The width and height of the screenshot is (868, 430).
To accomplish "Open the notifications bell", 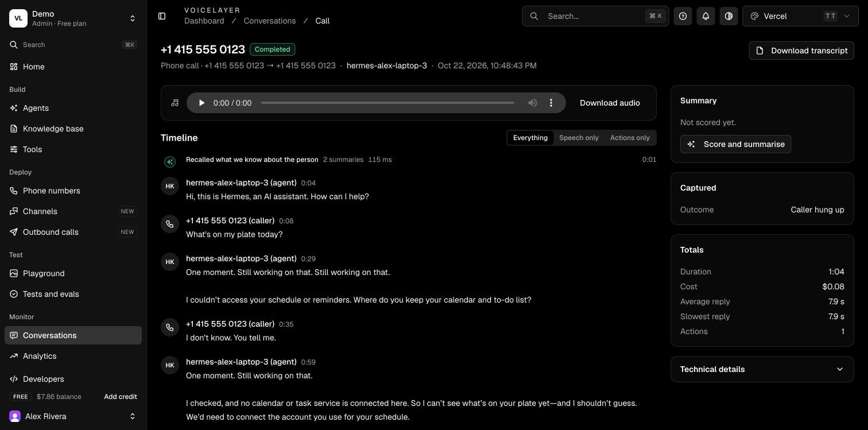I will [x=706, y=16].
